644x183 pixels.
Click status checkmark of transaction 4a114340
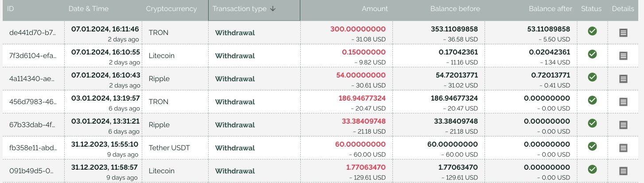click(x=592, y=77)
